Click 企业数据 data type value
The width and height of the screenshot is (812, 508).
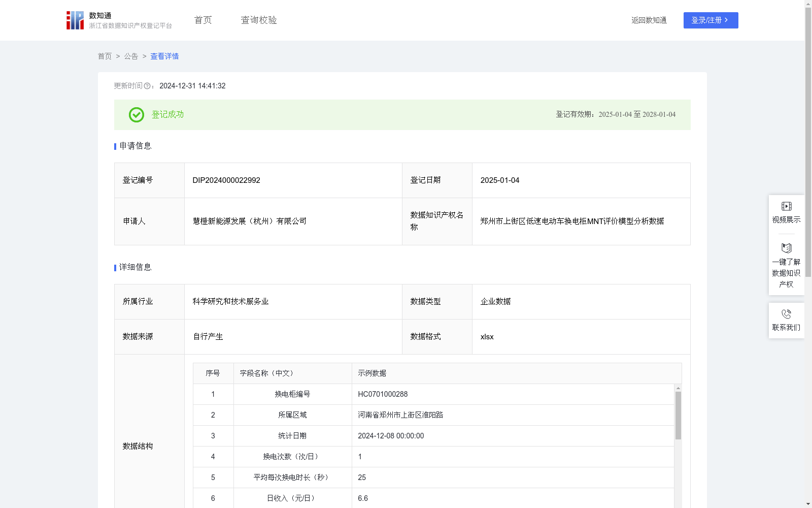coord(495,302)
